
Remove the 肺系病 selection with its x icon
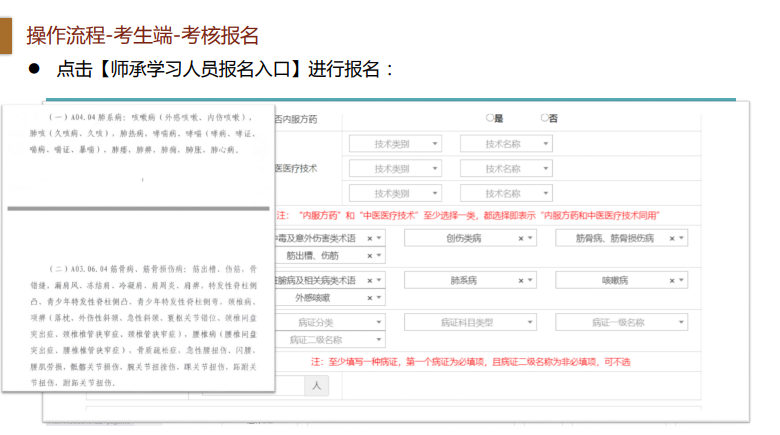520,281
